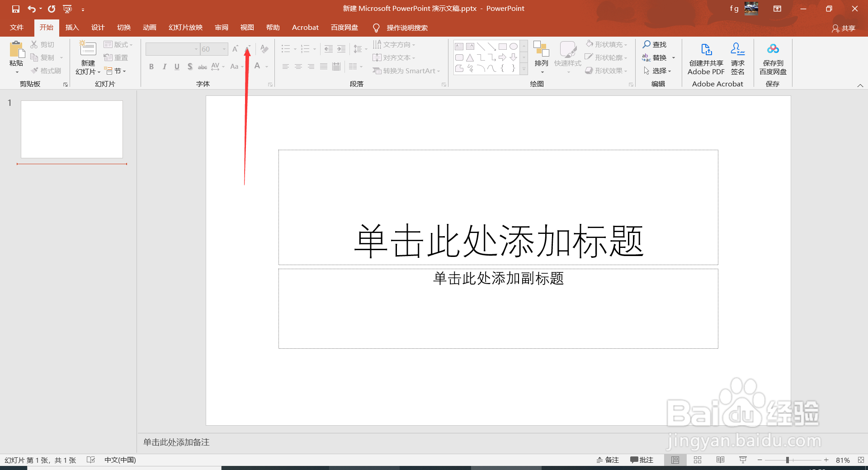The image size is (868, 470).
Task: Toggle bold formatting
Action: (151, 66)
